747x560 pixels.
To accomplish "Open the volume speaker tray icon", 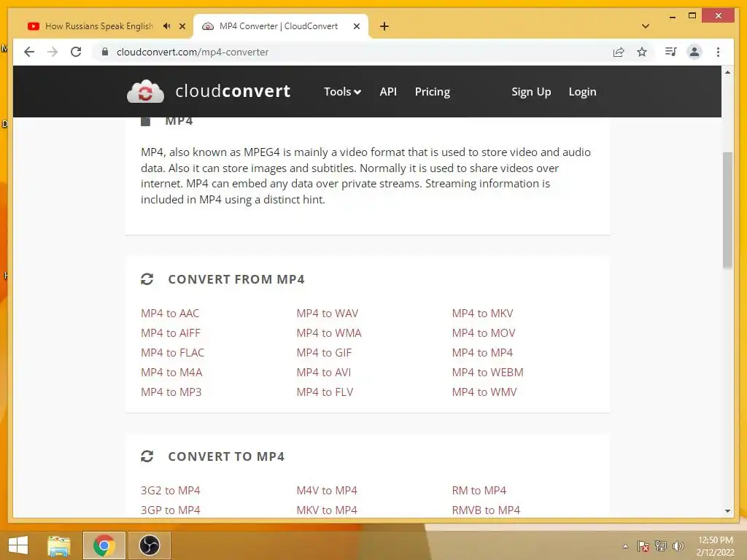I will tap(678, 546).
